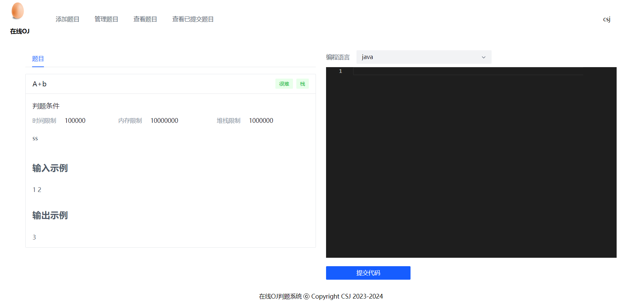Click the A+b problem title
Image resolution: width=644 pixels, height=306 pixels.
click(40, 84)
